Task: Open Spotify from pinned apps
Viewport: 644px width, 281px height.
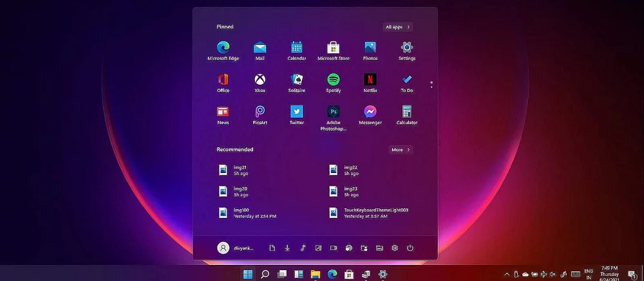Action: pos(333,80)
